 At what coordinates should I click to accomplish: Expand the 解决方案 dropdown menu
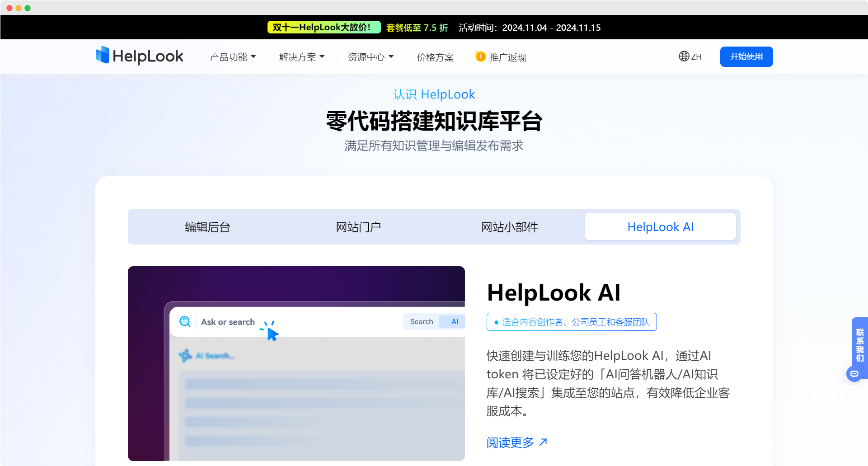(302, 57)
